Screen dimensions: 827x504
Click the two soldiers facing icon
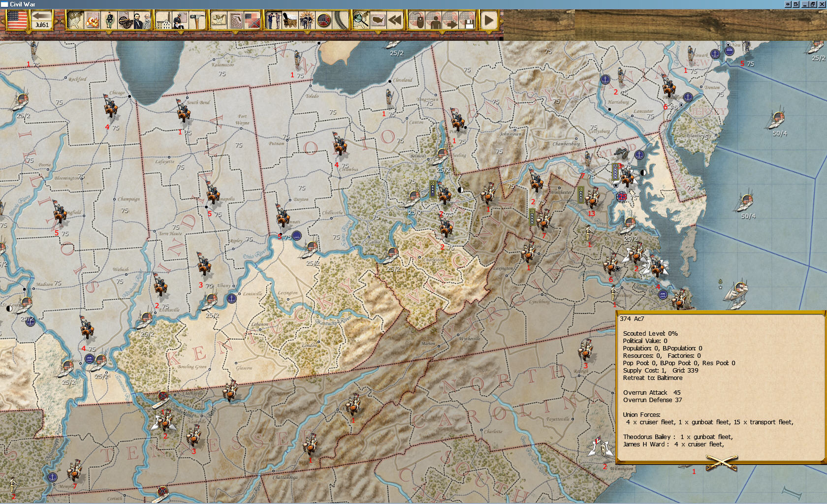pos(273,21)
